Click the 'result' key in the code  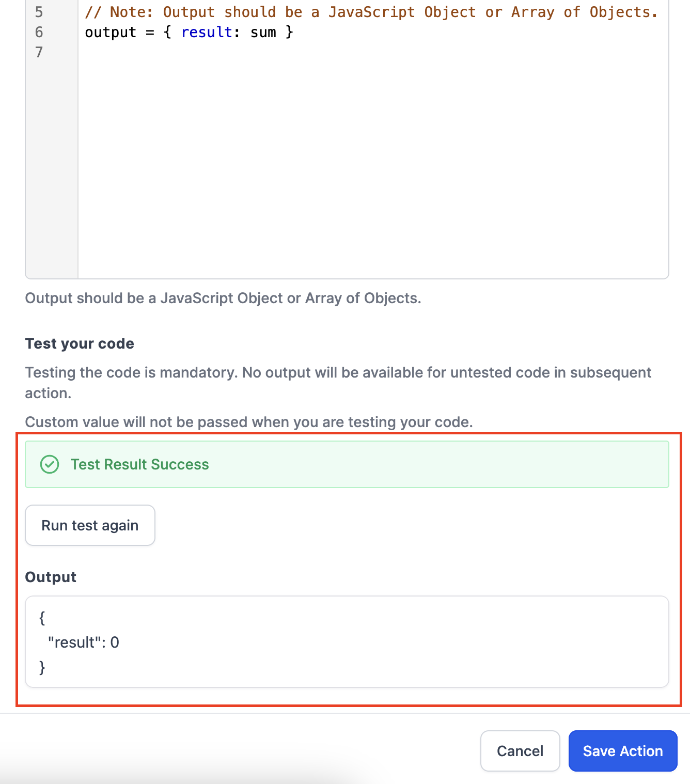[207, 32]
